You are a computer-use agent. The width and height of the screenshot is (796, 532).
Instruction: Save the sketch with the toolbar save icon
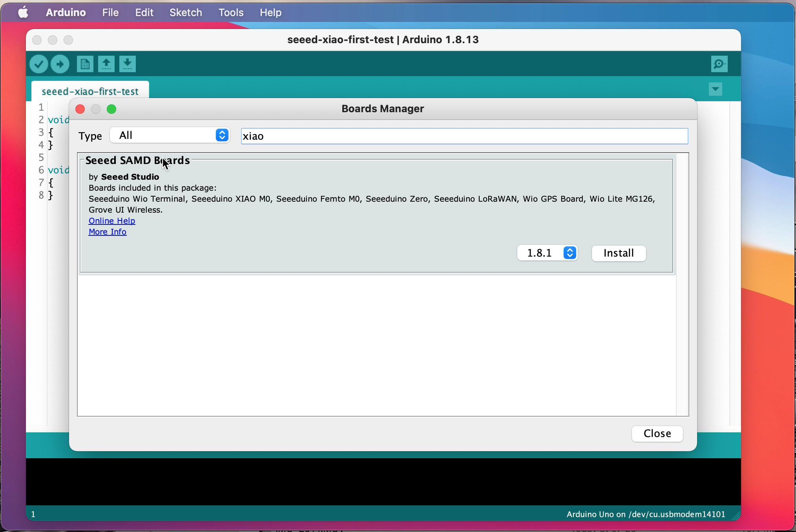click(x=127, y=64)
